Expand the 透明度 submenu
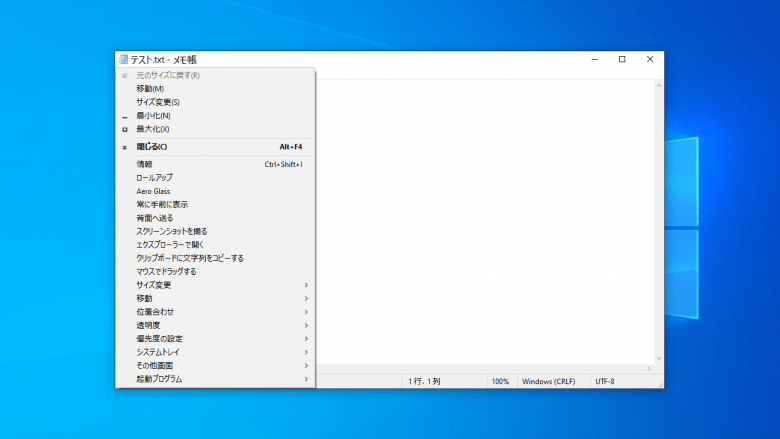 (215, 325)
